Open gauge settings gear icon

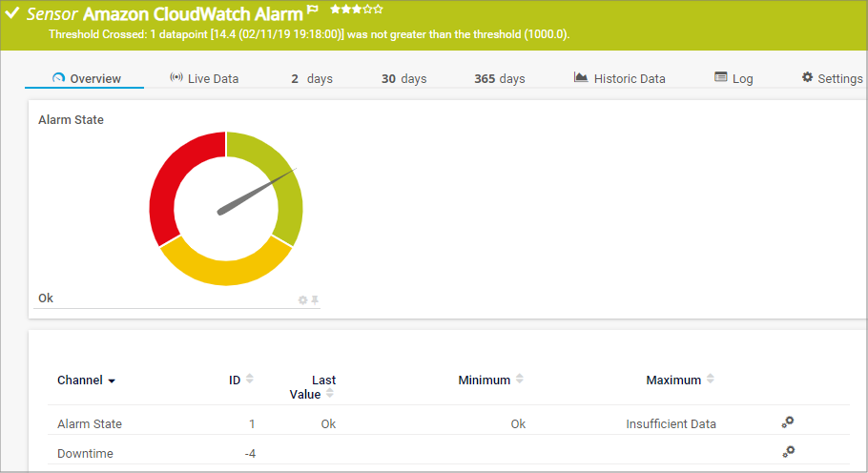click(x=302, y=299)
